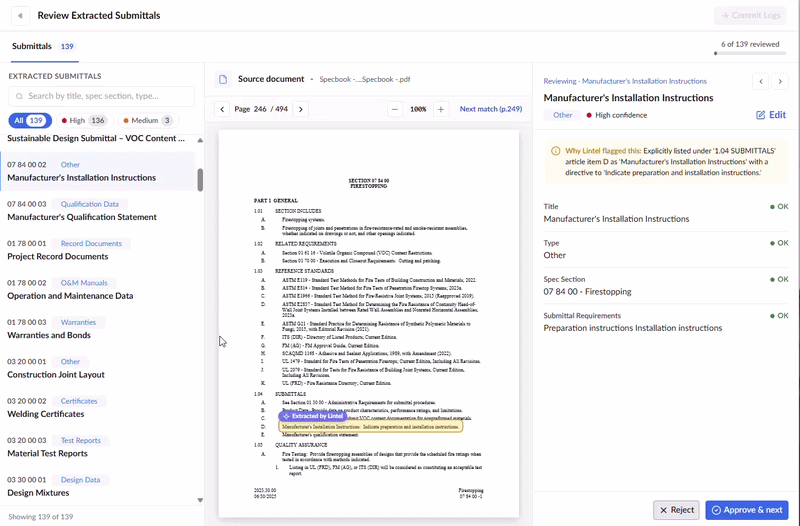The height and width of the screenshot is (526, 800).
Task: Select the All 139 filter chip
Action: pos(30,120)
